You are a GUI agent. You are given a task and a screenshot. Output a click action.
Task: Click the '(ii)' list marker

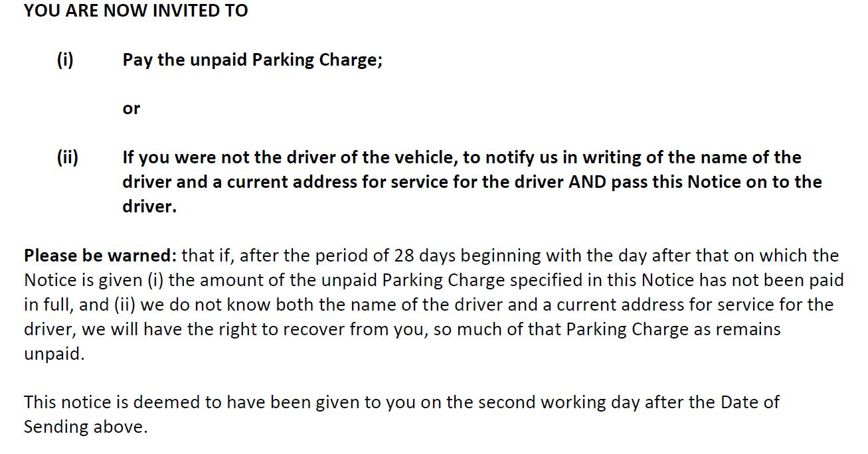68,157
